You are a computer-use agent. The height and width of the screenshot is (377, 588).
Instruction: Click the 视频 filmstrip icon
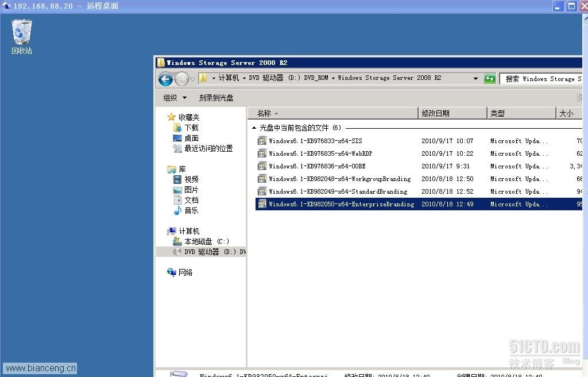[177, 179]
